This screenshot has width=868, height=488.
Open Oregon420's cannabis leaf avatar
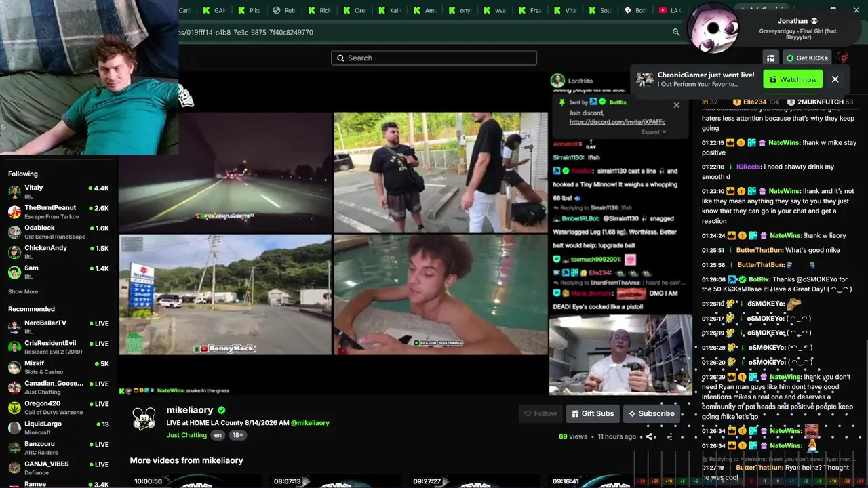[14, 407]
